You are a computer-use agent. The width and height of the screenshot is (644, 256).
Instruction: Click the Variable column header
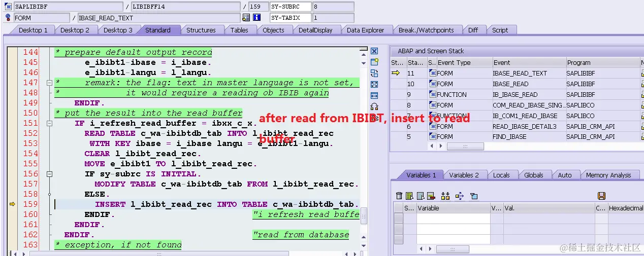coord(453,208)
